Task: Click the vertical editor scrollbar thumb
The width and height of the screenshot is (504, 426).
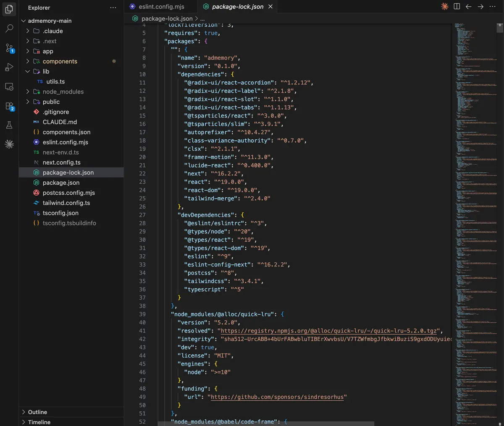Action: click(500, 28)
